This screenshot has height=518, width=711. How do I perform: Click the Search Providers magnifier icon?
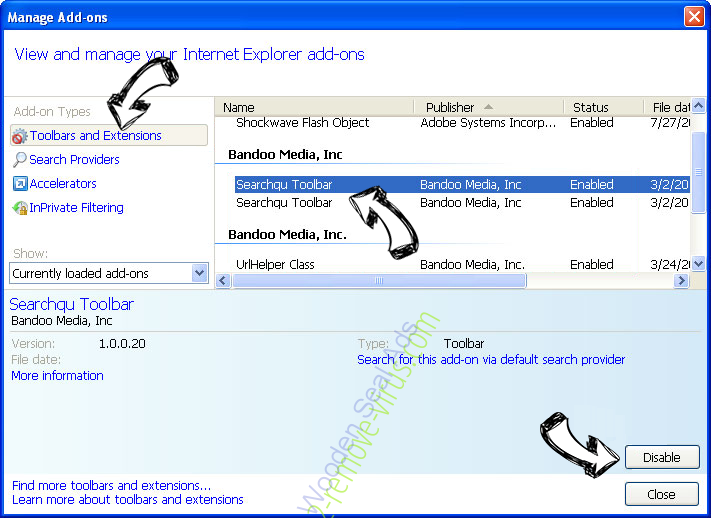[20, 160]
